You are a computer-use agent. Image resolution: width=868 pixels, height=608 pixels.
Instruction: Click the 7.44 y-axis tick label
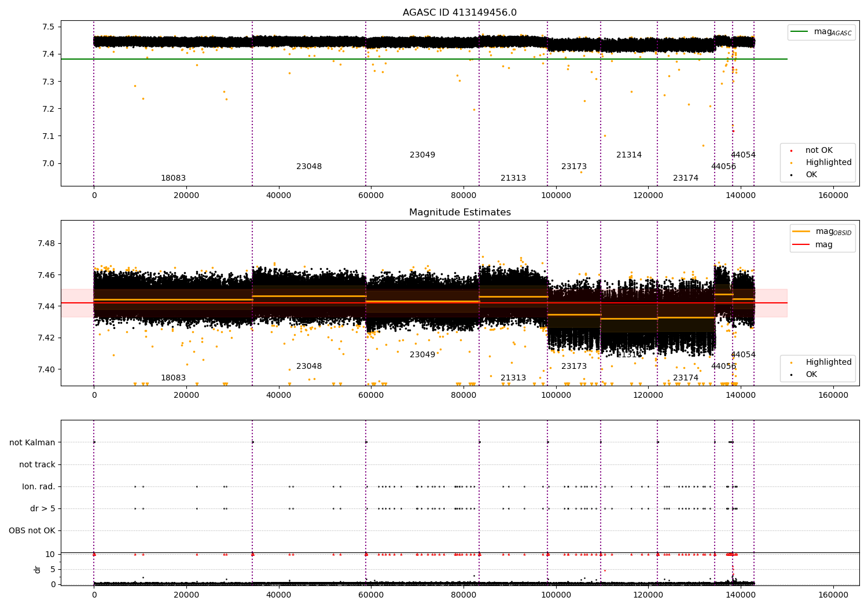pos(46,306)
